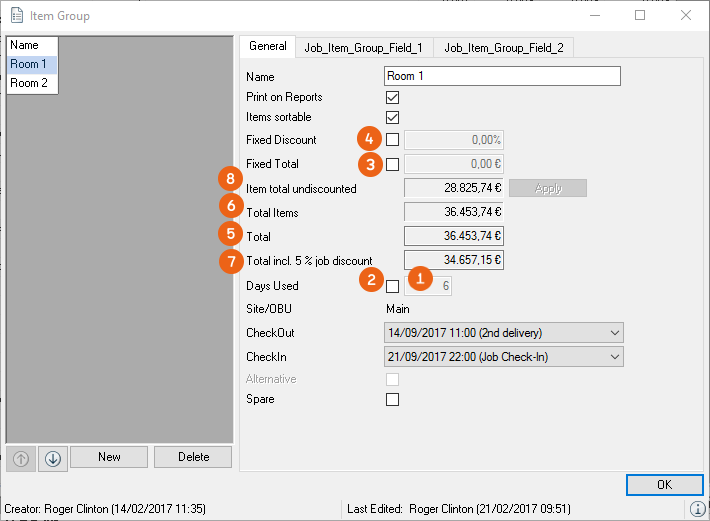The width and height of the screenshot is (710, 521).
Task: Uncheck the Items sortable checkbox
Action: tap(392, 117)
